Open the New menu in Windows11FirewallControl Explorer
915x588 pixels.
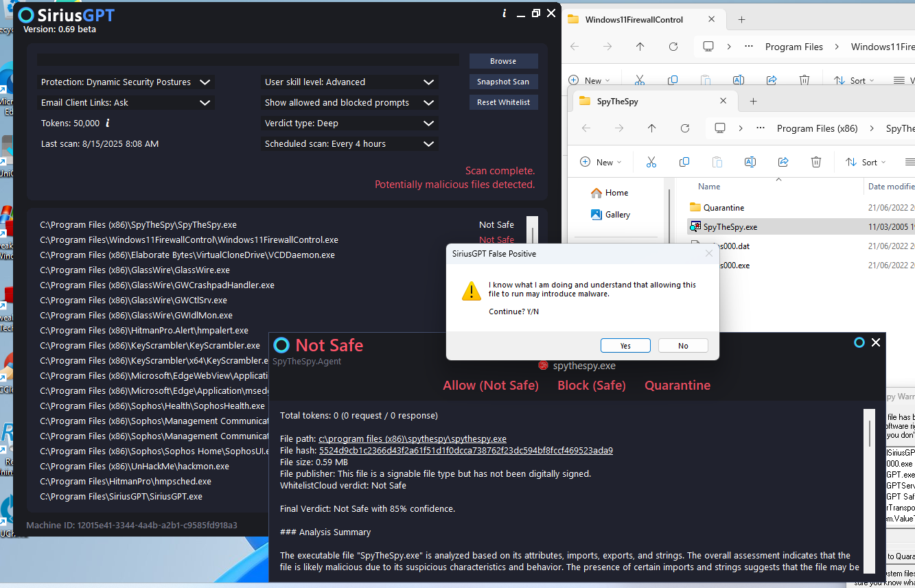(x=590, y=80)
